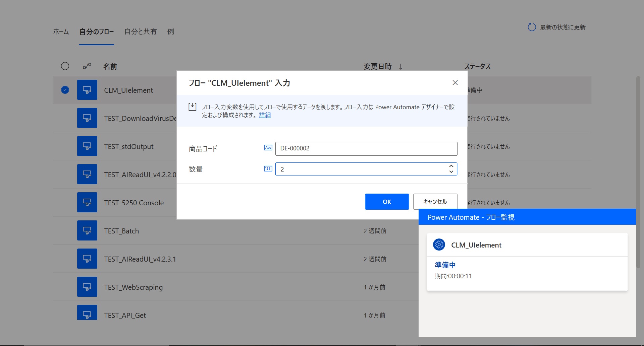Click the 1 か月前 date of TEST_WebScraping
Image resolution: width=644 pixels, height=346 pixels.
pos(374,287)
